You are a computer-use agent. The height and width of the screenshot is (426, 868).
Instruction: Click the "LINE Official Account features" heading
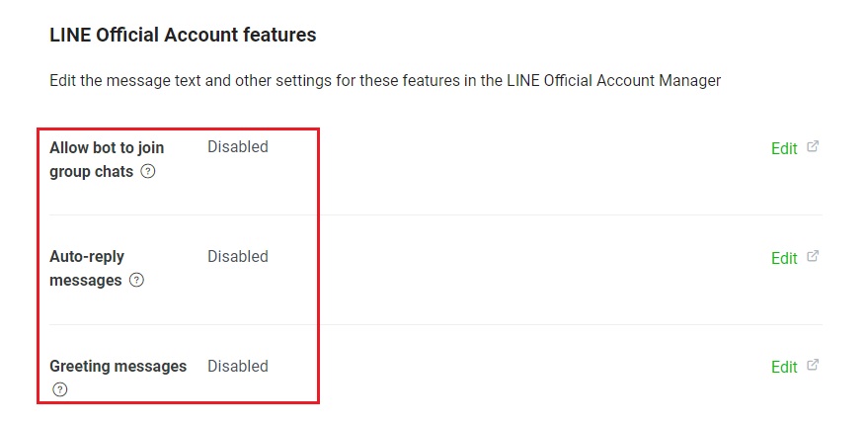(183, 35)
